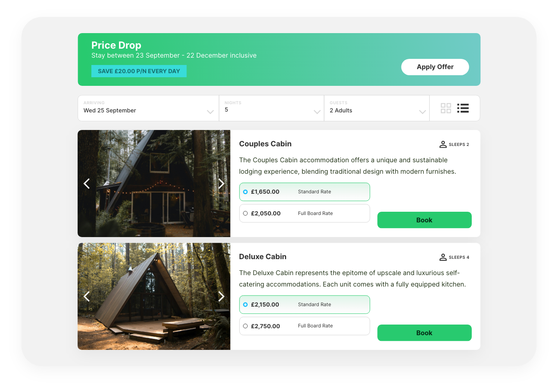
Task: Select Deluxe Cabin £2,750.00 Full Board Rate
Action: 305,326
